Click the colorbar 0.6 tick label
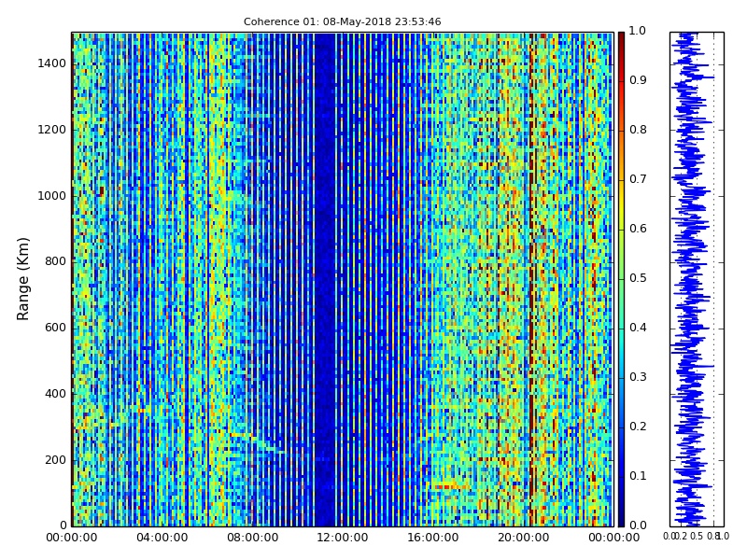 [638, 229]
